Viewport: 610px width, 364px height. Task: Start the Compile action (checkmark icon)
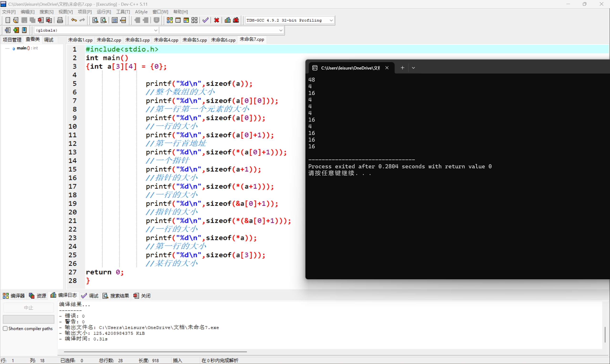point(205,20)
